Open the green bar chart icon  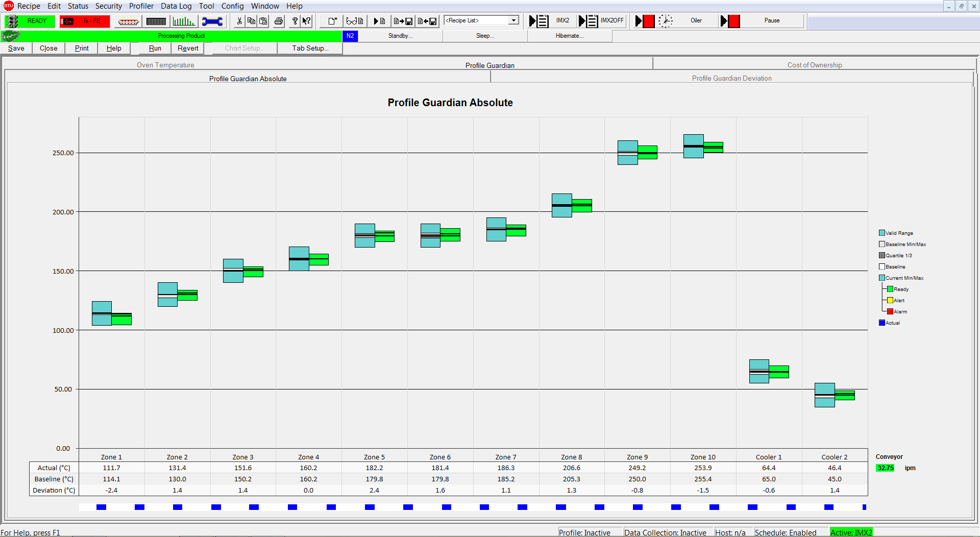pyautogui.click(x=183, y=21)
